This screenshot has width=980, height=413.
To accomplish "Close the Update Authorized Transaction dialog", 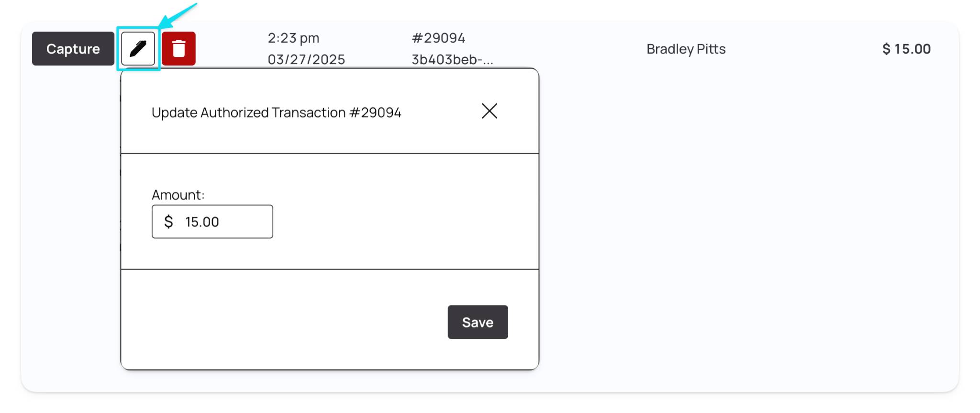I will (x=490, y=111).
